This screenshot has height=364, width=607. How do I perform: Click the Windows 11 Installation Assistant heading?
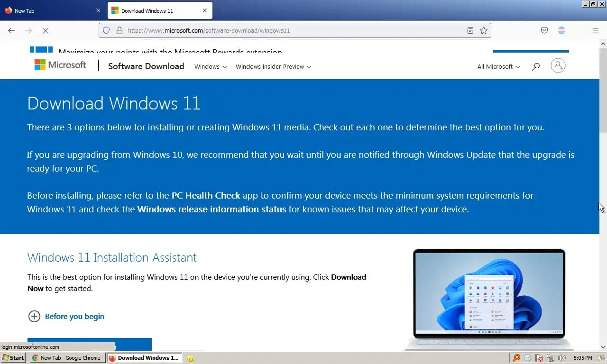point(112,257)
